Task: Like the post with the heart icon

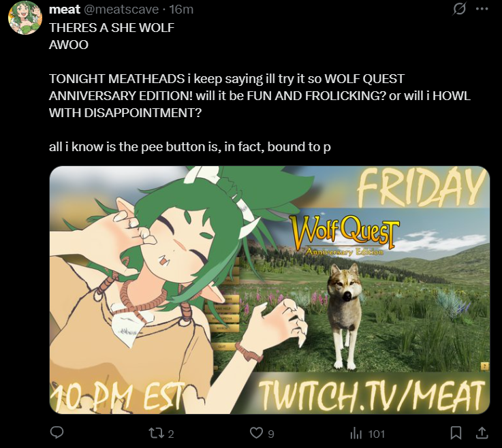Action: tap(256, 433)
